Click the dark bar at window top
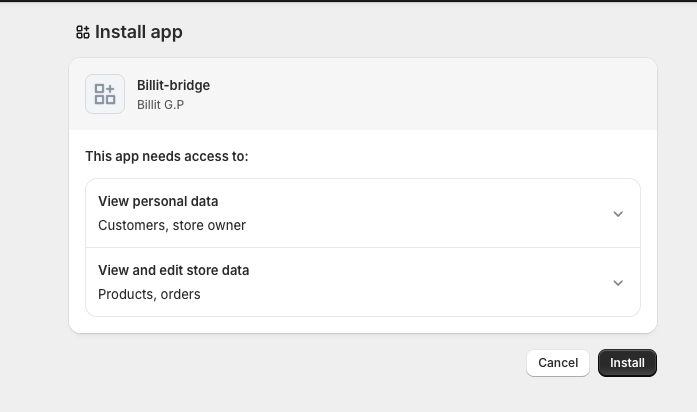The height and width of the screenshot is (412, 697). pyautogui.click(x=348, y=1)
